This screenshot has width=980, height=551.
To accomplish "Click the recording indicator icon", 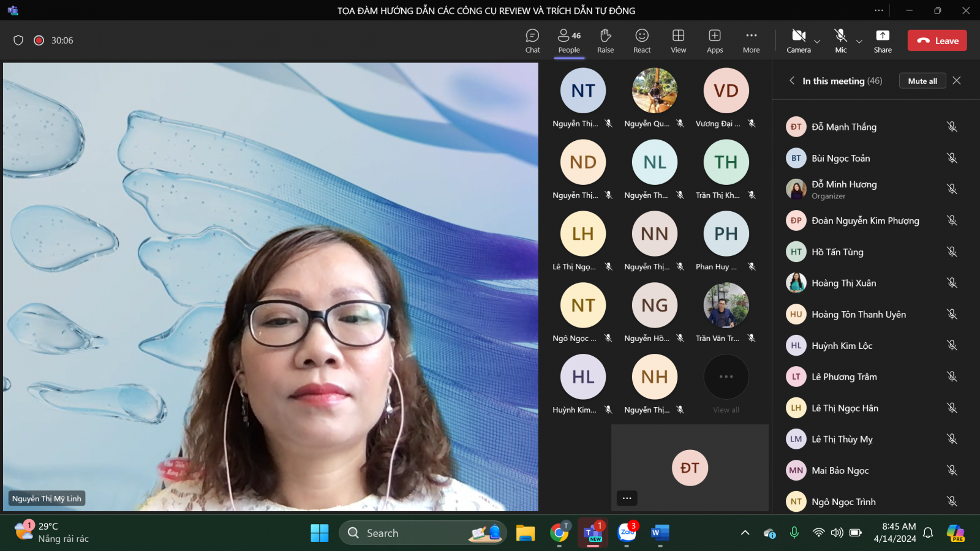I will [39, 40].
